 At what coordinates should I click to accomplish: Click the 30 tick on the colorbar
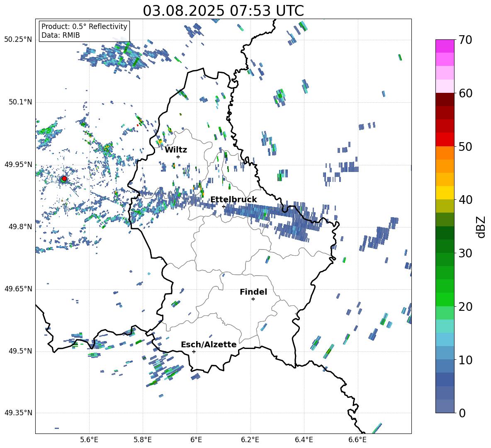(x=465, y=253)
